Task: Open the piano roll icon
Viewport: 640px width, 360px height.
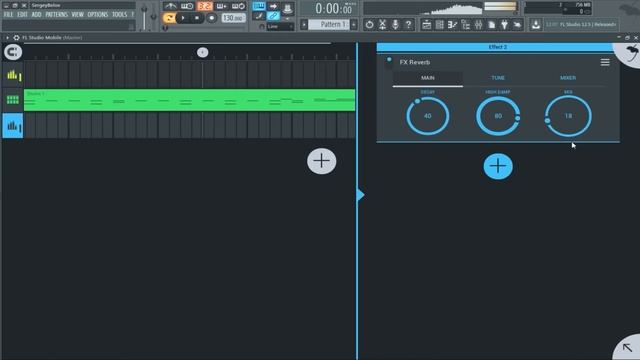Action: 452,25
